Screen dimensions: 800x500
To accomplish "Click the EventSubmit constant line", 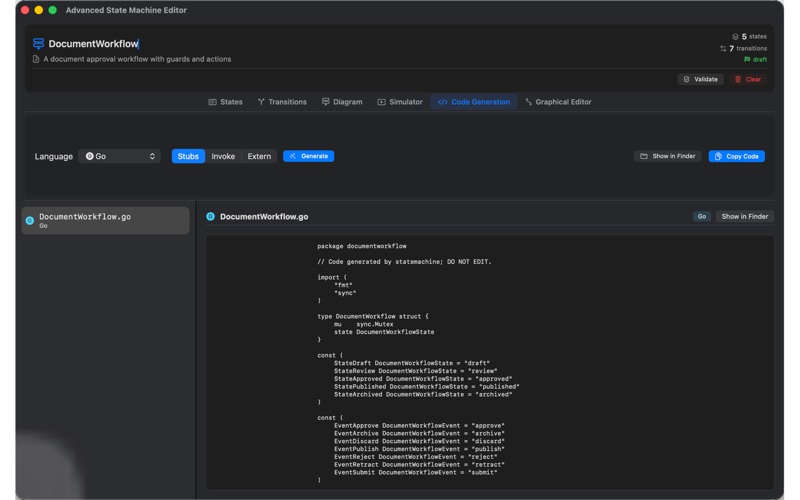I will click(x=415, y=472).
